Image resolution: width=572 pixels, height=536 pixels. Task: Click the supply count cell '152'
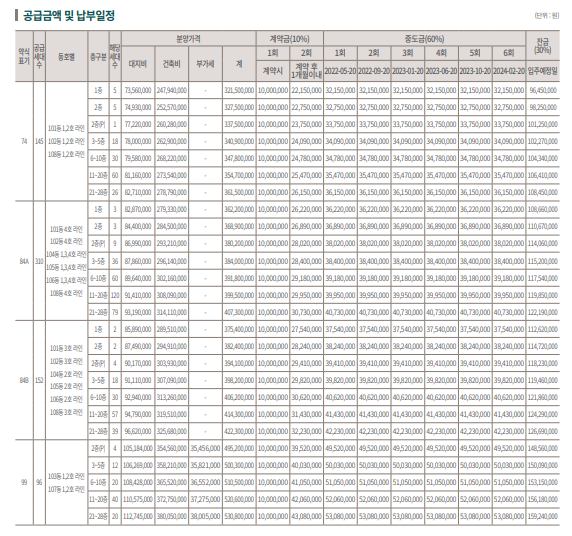pyautogui.click(x=39, y=380)
